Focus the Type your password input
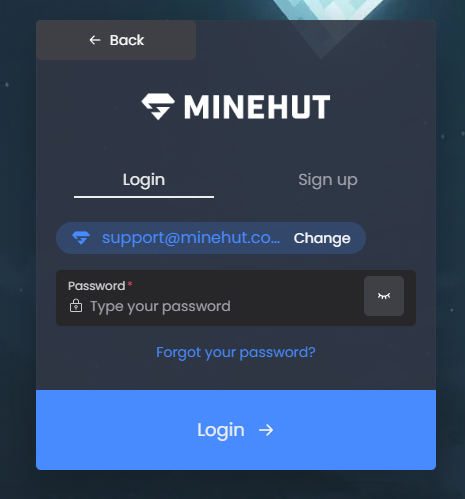 [x=213, y=306]
